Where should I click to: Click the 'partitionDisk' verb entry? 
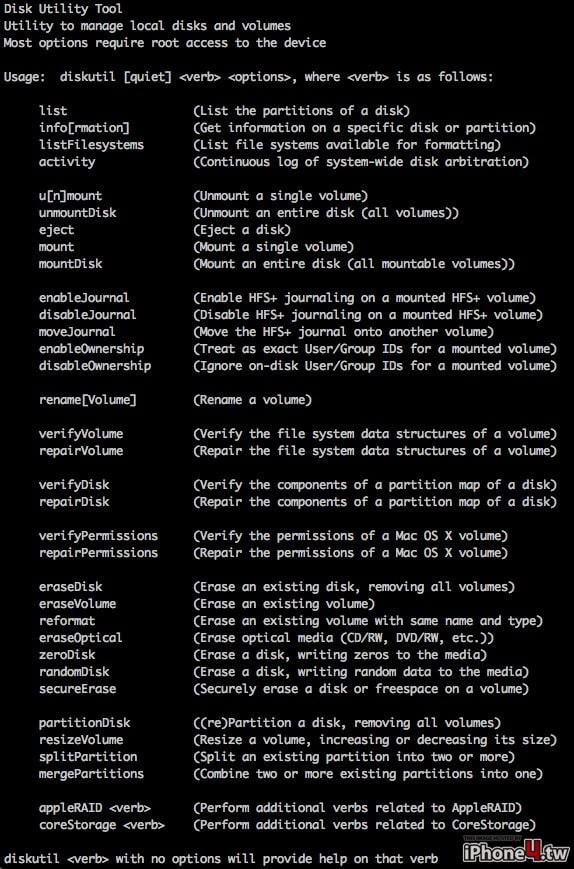coord(85,723)
